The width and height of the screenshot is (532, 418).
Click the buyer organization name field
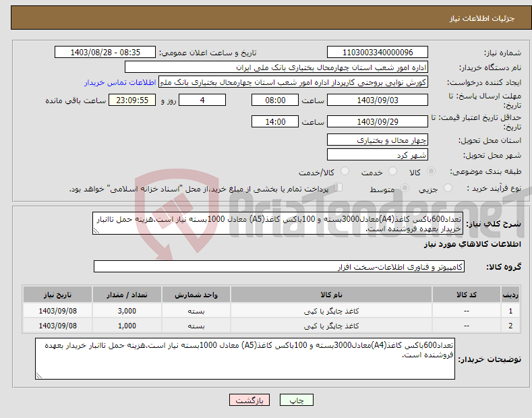276,67
